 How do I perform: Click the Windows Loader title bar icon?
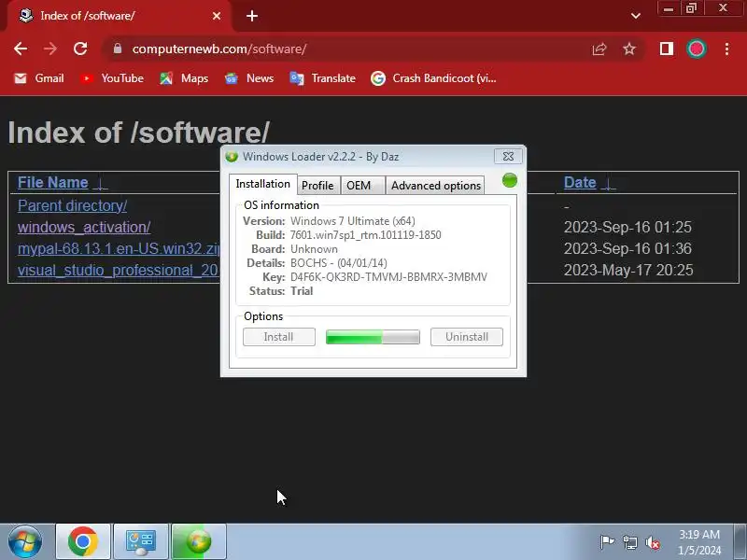[232, 157]
